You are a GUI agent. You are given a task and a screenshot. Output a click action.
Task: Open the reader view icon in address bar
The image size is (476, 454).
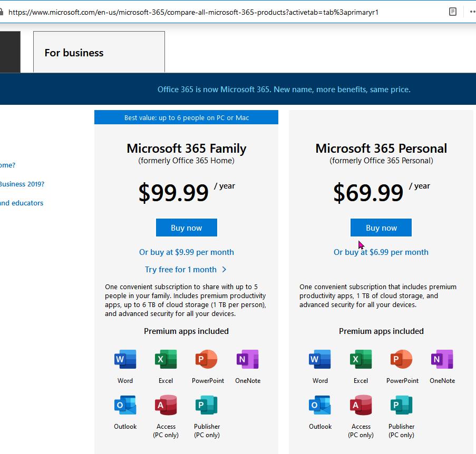pyautogui.click(x=453, y=12)
